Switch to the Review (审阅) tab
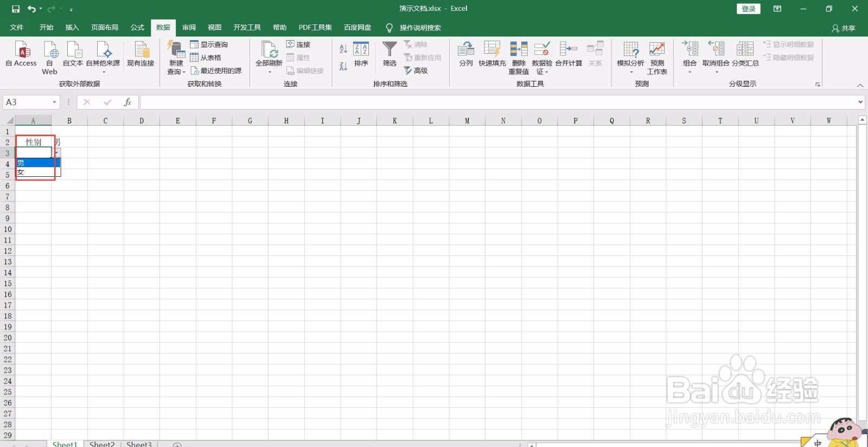Viewport: 868px width, 447px height. [189, 28]
